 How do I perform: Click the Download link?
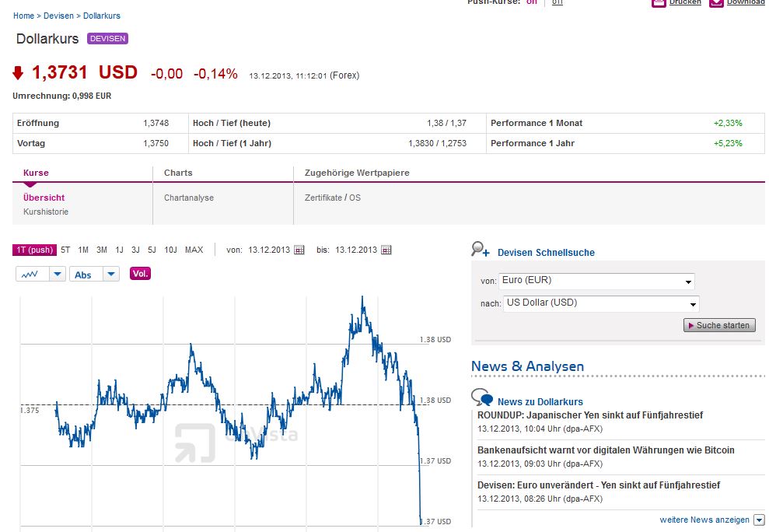[746, 2]
